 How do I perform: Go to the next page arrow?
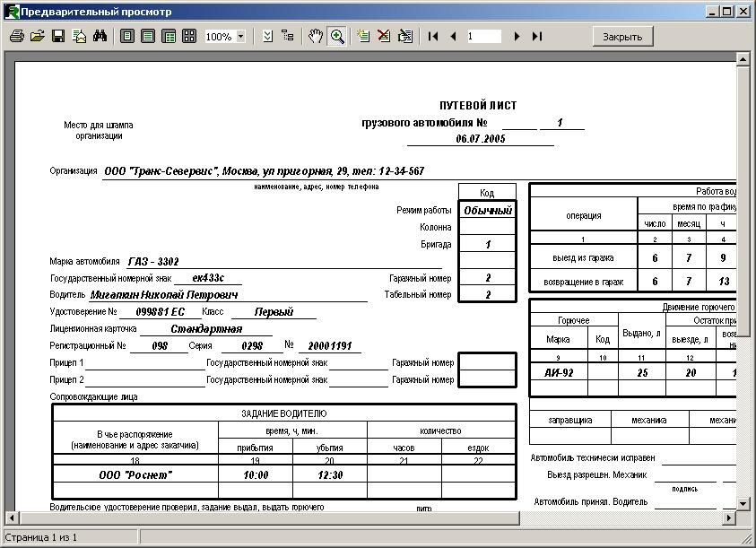tap(517, 36)
